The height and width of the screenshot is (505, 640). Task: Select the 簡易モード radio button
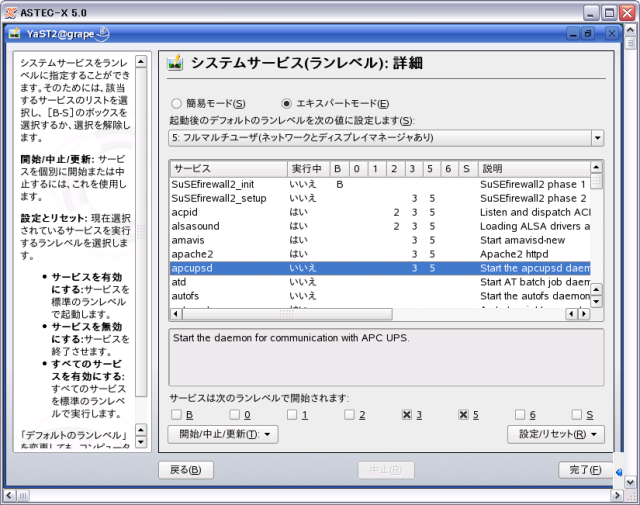click(177, 103)
